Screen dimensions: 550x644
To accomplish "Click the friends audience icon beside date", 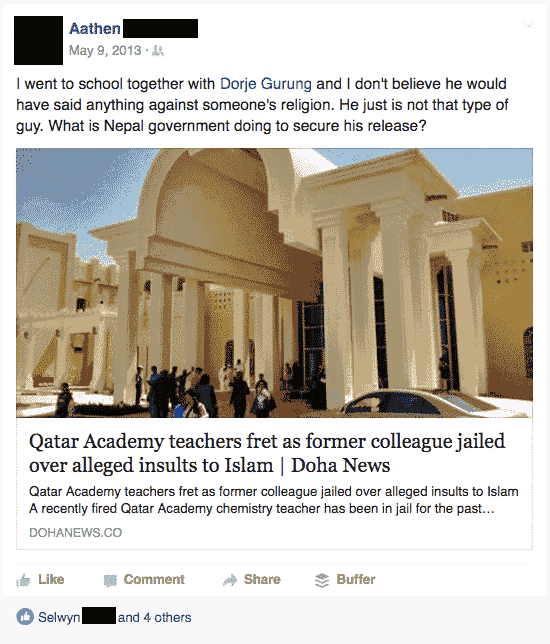I will pyautogui.click(x=158, y=51).
